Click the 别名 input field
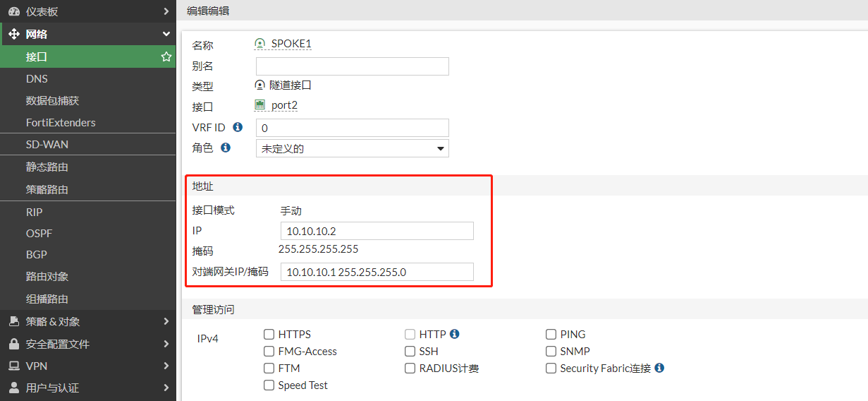 pos(352,66)
